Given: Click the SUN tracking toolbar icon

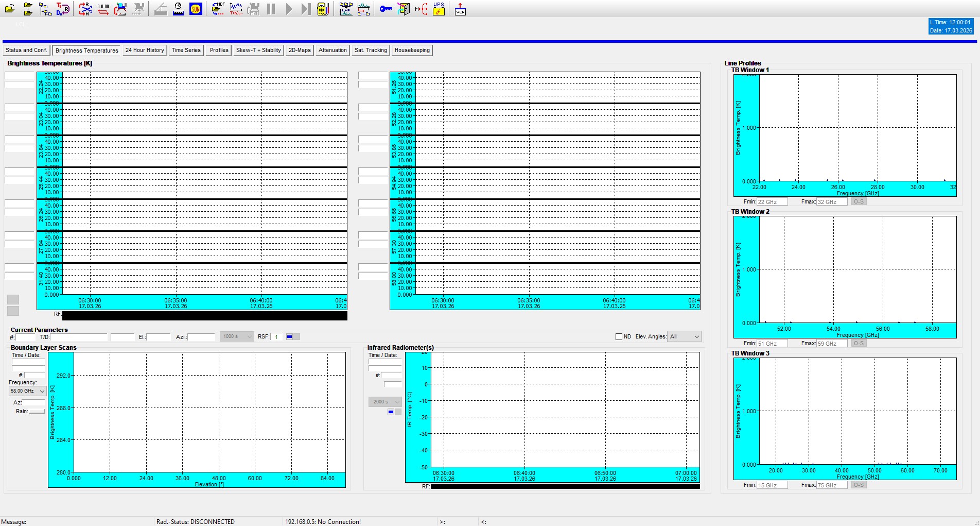Looking at the screenshot, I should (x=196, y=9).
